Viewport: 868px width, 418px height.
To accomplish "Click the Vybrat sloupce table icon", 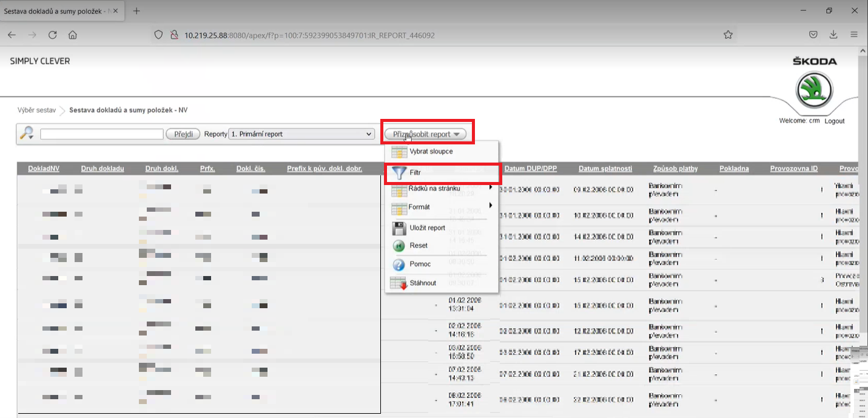I will pyautogui.click(x=399, y=152).
